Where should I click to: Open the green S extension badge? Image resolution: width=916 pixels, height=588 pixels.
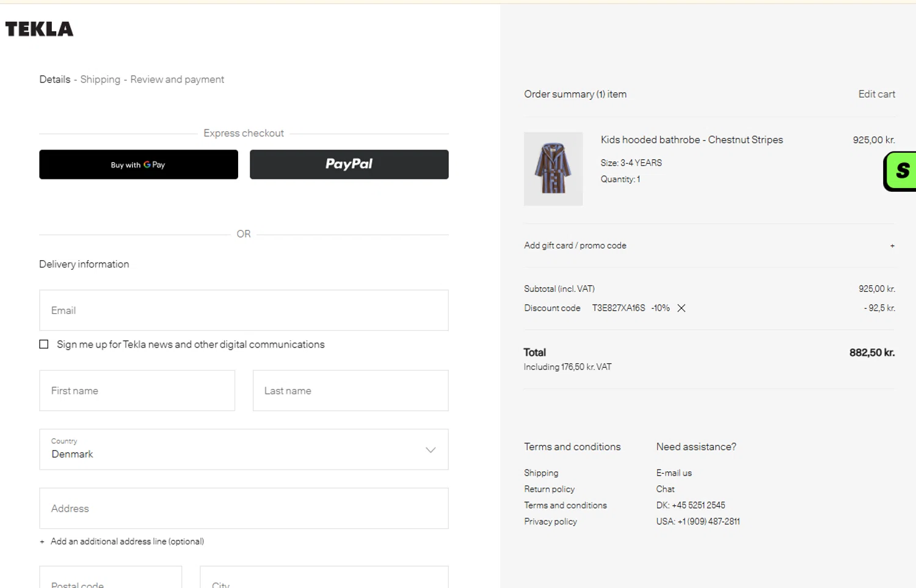(900, 172)
